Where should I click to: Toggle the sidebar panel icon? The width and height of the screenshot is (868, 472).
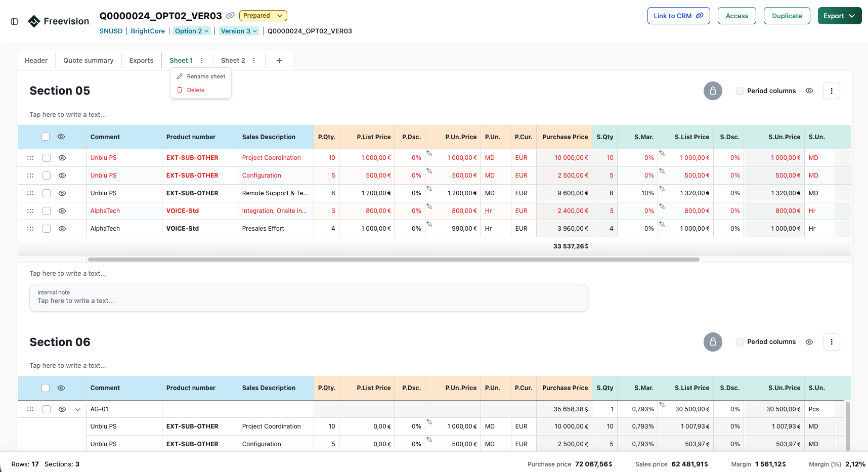(15, 21)
